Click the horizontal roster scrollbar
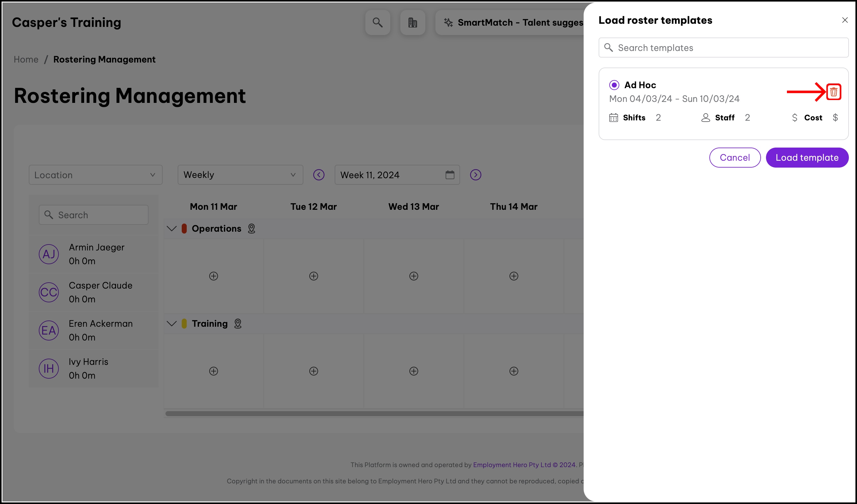 click(x=374, y=414)
